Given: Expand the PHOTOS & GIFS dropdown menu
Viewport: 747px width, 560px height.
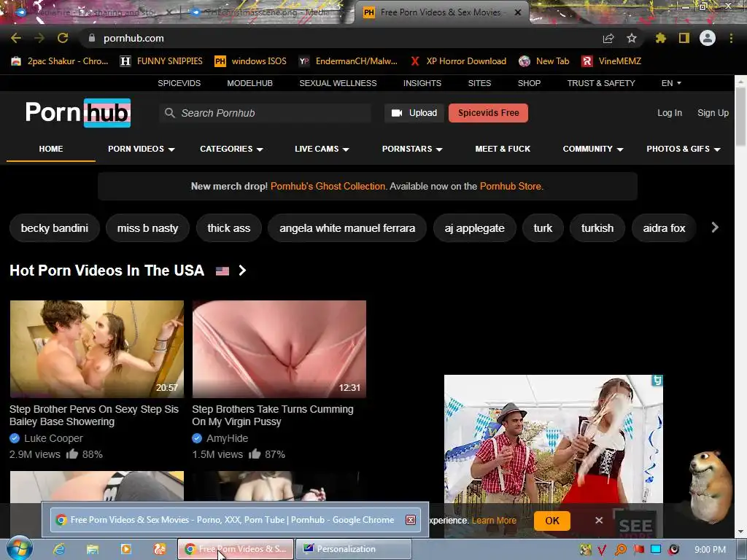Looking at the screenshot, I should pyautogui.click(x=684, y=149).
